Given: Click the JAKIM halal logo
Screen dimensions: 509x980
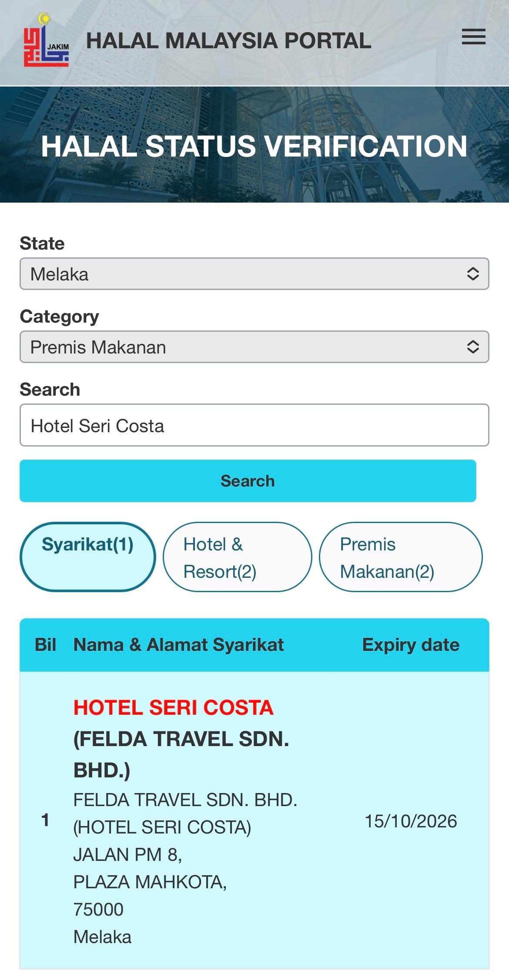Looking at the screenshot, I should [46, 41].
